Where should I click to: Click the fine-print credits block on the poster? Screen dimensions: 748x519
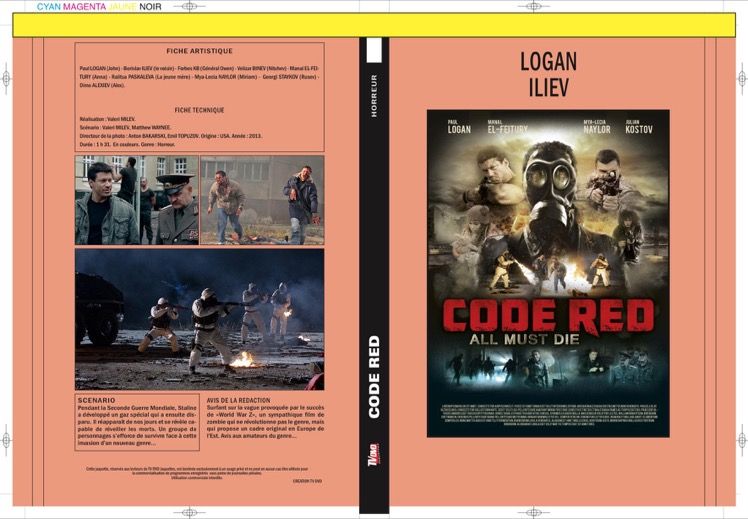(548, 415)
